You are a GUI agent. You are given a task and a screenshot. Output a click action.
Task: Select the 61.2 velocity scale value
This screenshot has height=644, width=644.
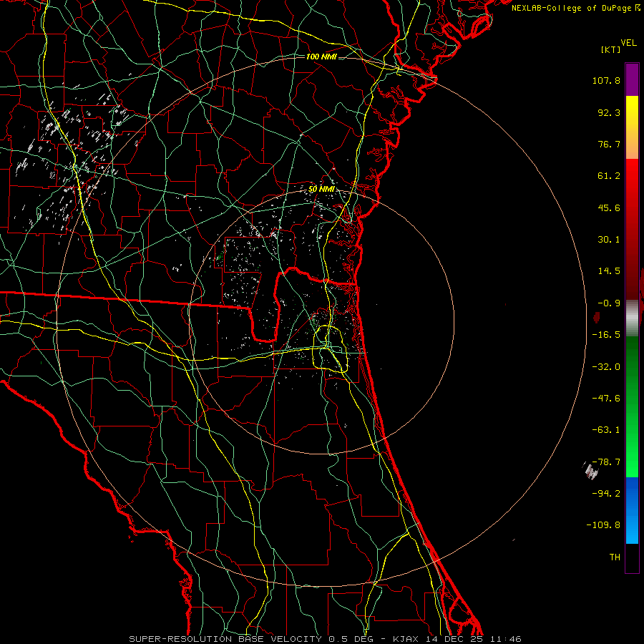(609, 176)
